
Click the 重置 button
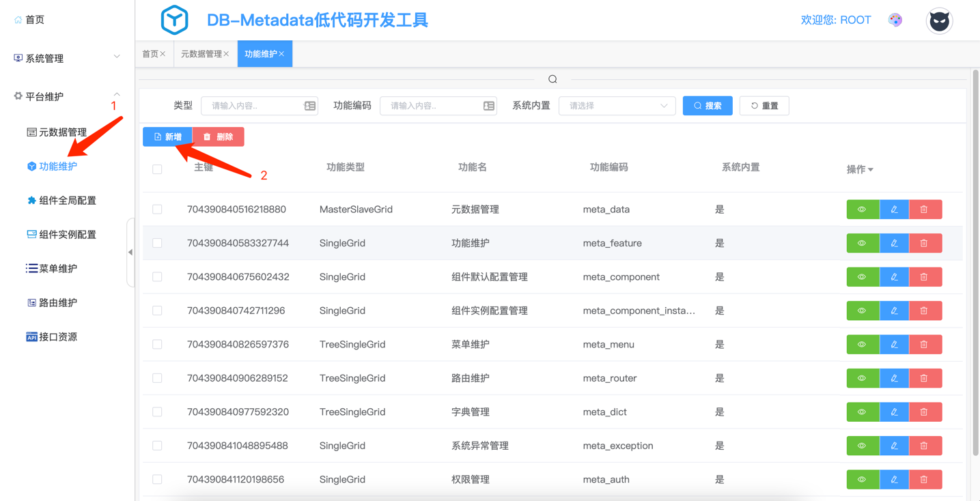(x=764, y=106)
